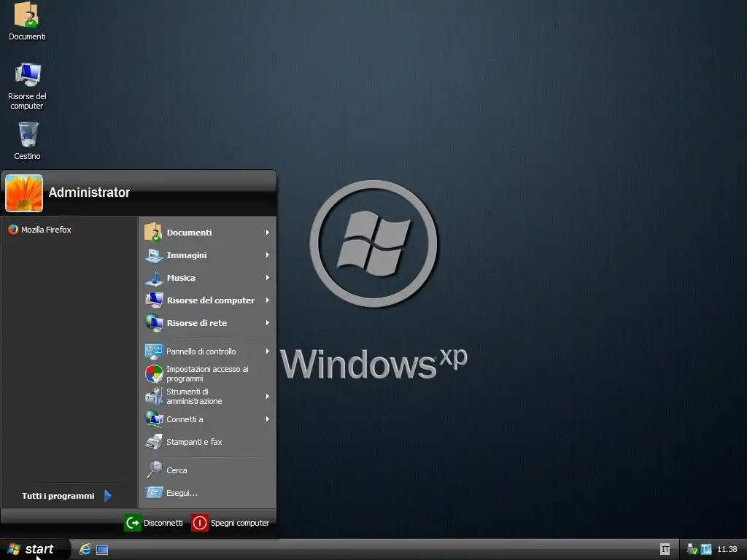
Task: Expand the Connetti a submenu arrow
Action: 267,419
